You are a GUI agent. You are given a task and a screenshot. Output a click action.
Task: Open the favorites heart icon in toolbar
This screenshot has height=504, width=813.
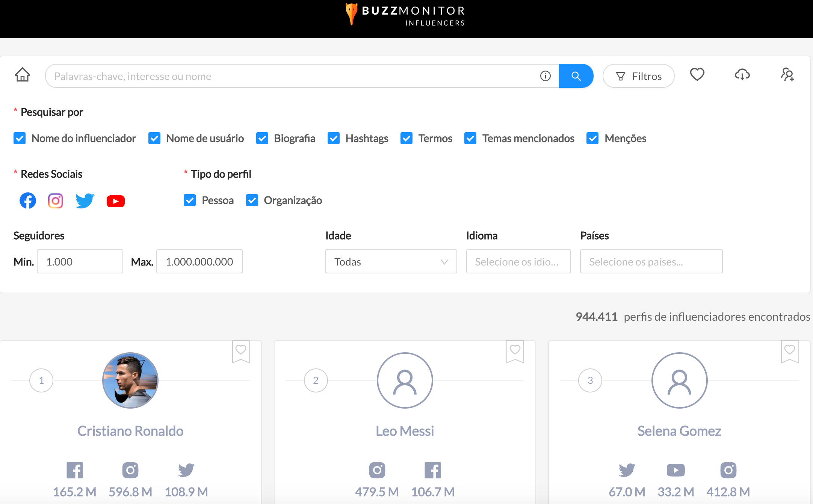(697, 74)
